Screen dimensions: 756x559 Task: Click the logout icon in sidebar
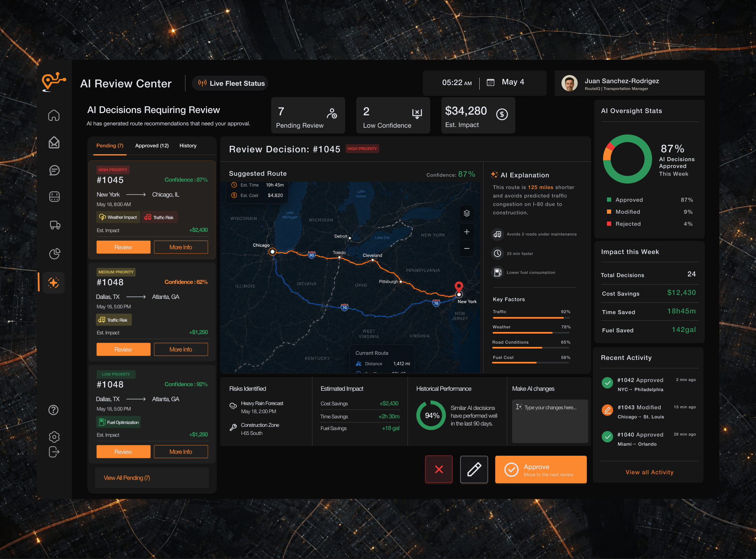coord(54,452)
